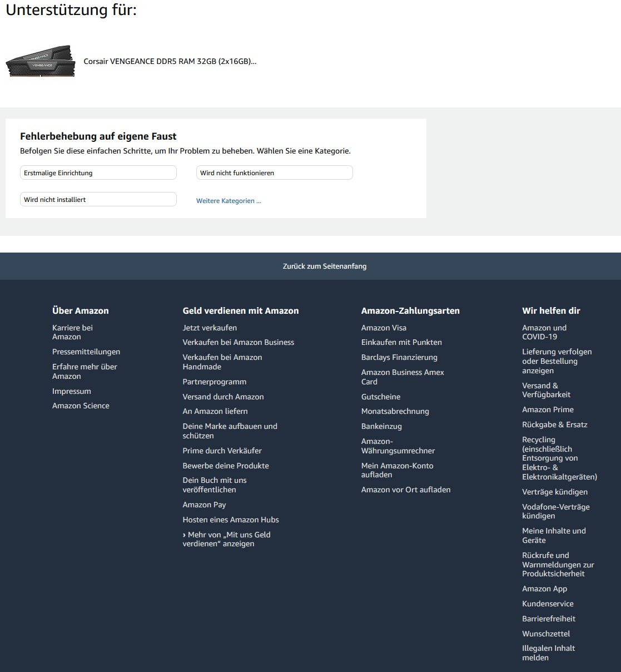Open Verkaufen bei Amazon Handmade
The height and width of the screenshot is (672, 621).
(x=222, y=362)
